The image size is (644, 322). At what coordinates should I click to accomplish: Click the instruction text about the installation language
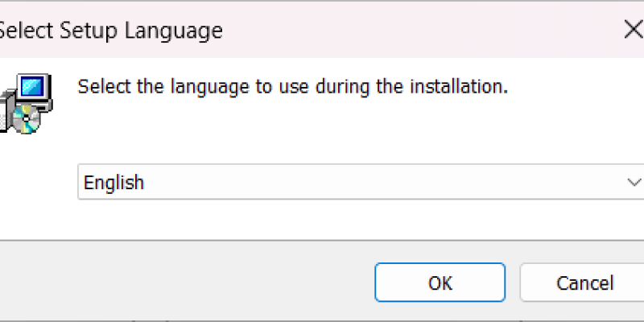tap(292, 86)
